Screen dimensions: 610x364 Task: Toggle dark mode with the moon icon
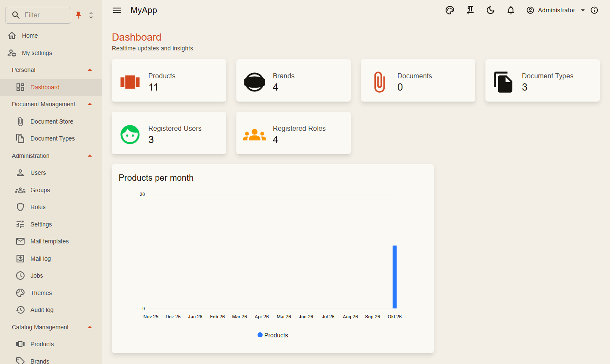click(491, 10)
